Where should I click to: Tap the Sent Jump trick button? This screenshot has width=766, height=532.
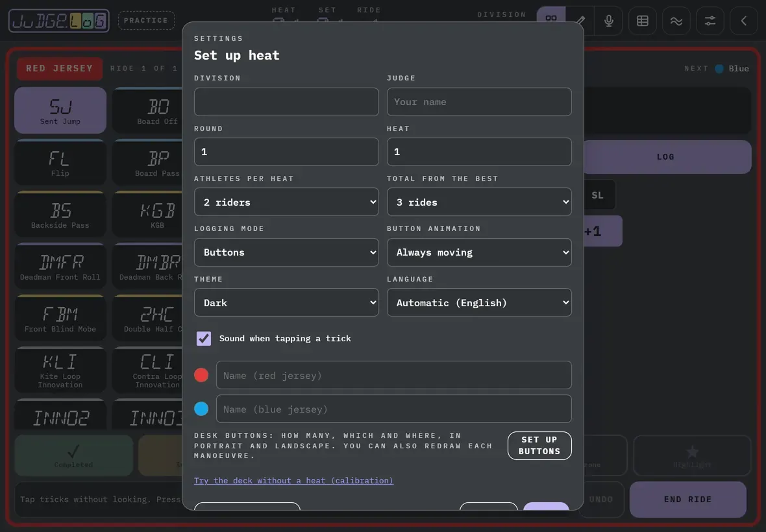[x=60, y=110]
